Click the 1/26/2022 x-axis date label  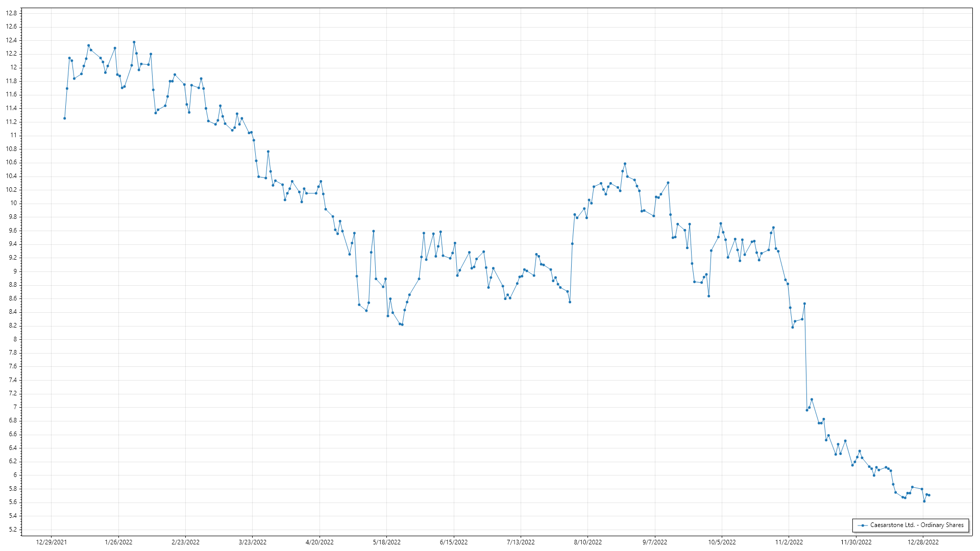[x=118, y=542]
